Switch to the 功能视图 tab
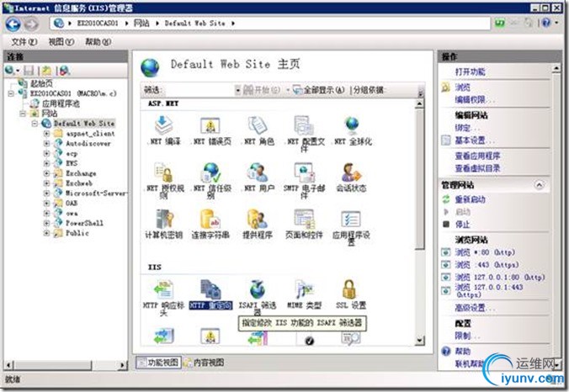The image size is (569, 392). tap(158, 362)
